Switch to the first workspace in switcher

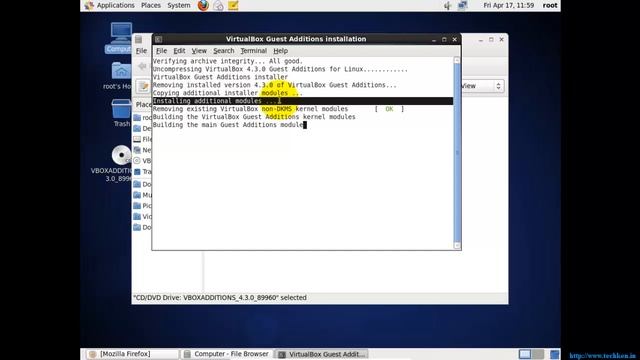525,354
